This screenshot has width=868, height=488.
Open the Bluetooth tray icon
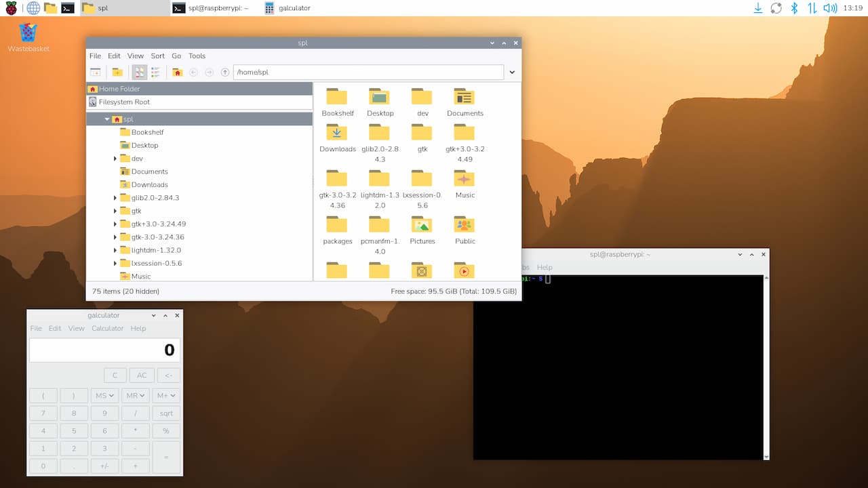point(794,8)
